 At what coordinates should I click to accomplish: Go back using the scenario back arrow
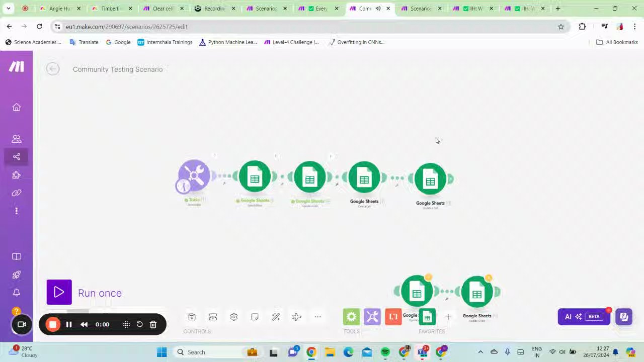[x=53, y=69]
